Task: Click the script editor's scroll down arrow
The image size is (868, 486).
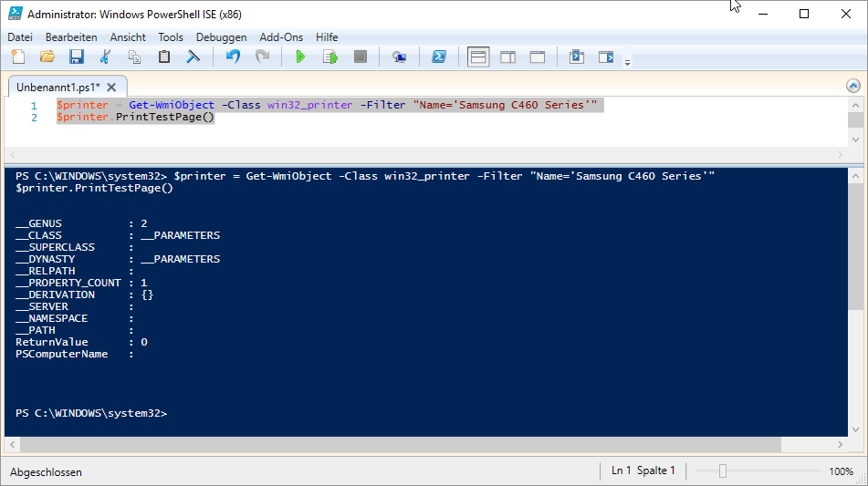Action: tap(855, 137)
